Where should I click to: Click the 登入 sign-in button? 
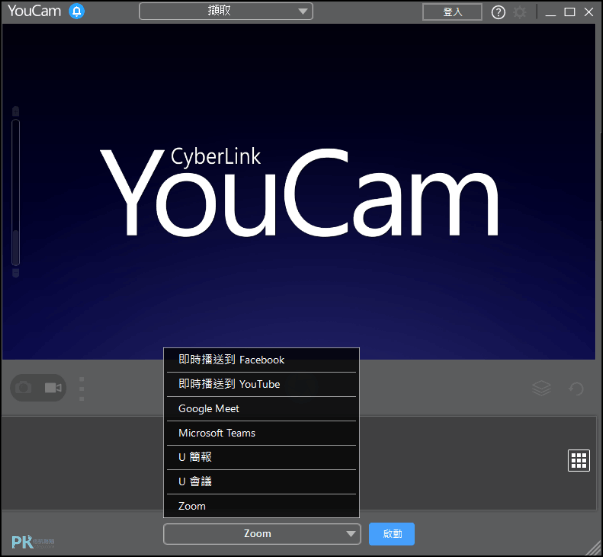[452, 12]
